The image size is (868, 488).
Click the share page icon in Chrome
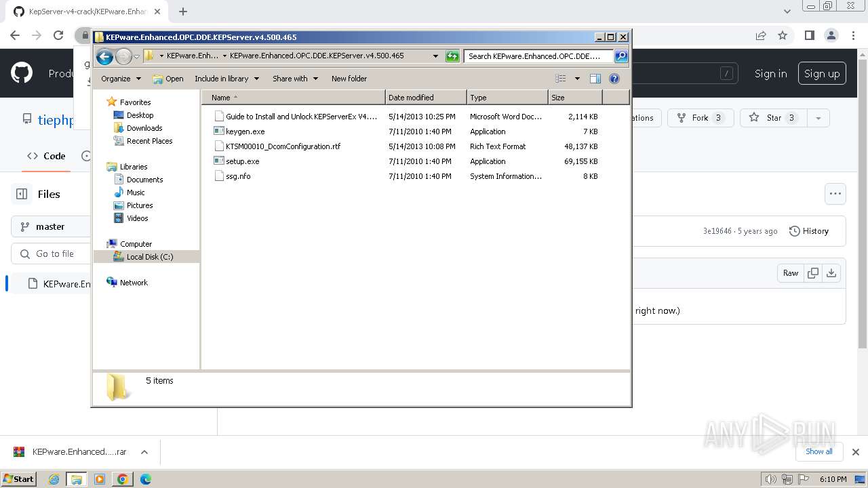[761, 35]
